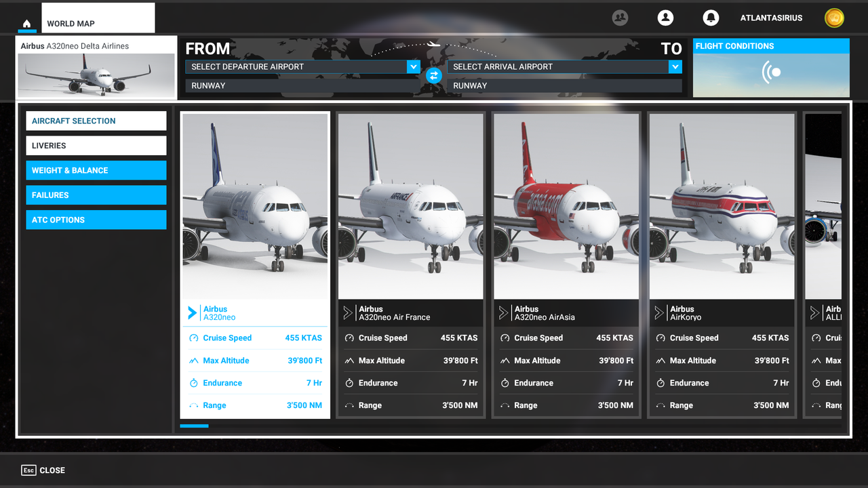Swap departure and arrival airports

[x=433, y=75]
